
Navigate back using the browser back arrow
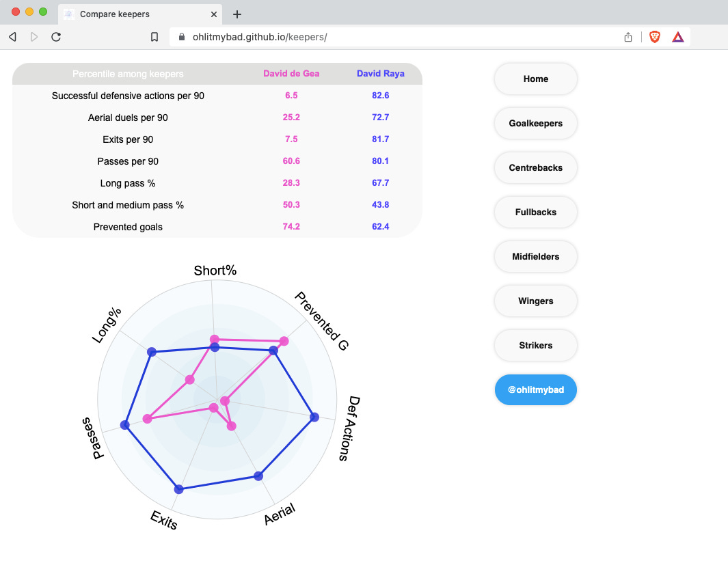pyautogui.click(x=12, y=37)
